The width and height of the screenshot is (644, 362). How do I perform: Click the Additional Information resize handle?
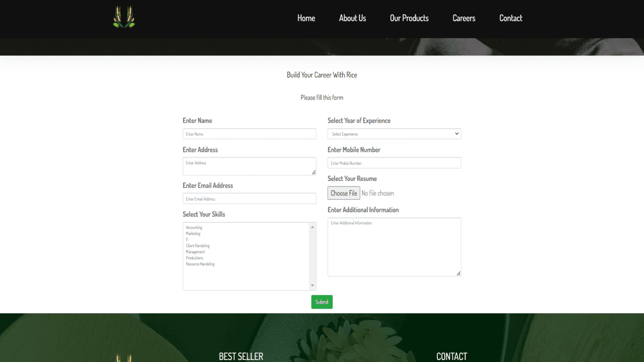coord(458,274)
